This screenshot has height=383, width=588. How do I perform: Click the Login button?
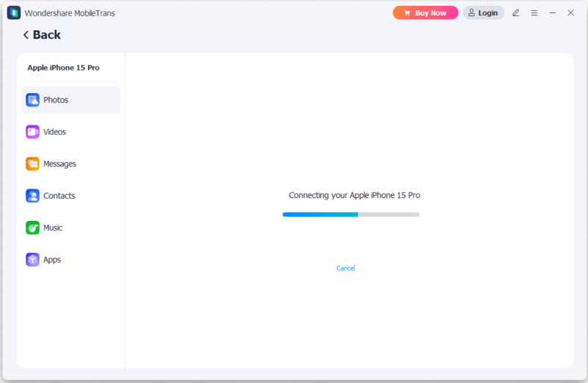(483, 13)
